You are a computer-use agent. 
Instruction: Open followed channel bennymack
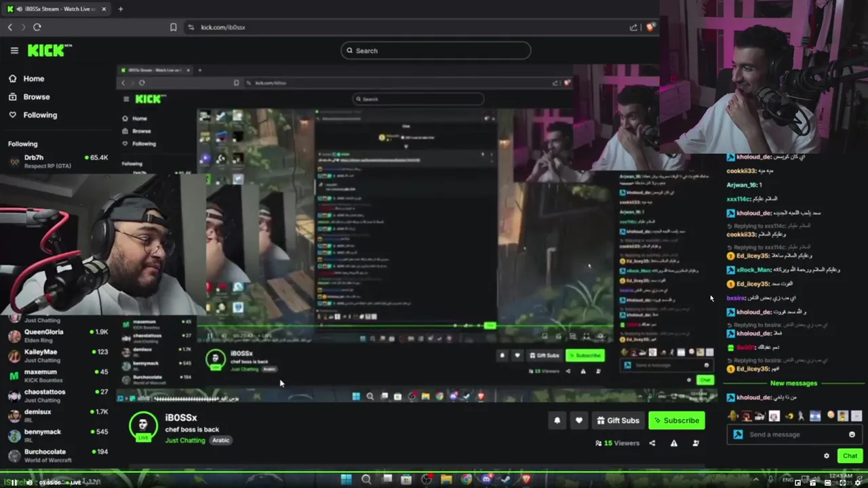point(58,435)
